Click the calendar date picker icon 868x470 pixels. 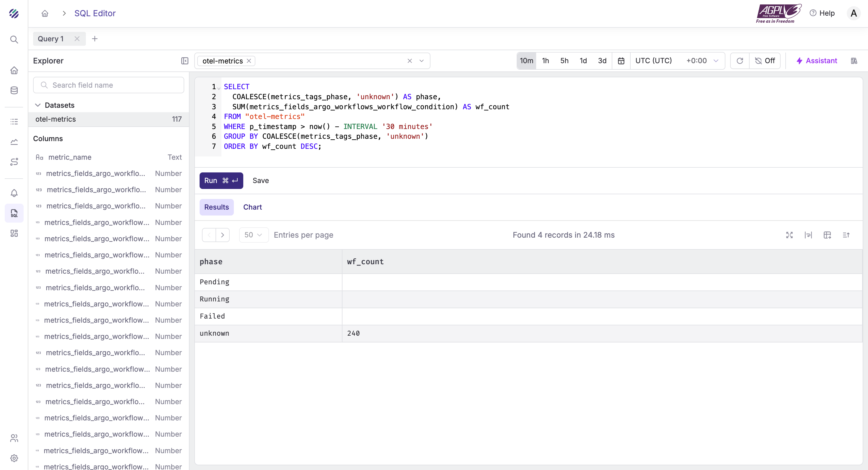point(621,61)
